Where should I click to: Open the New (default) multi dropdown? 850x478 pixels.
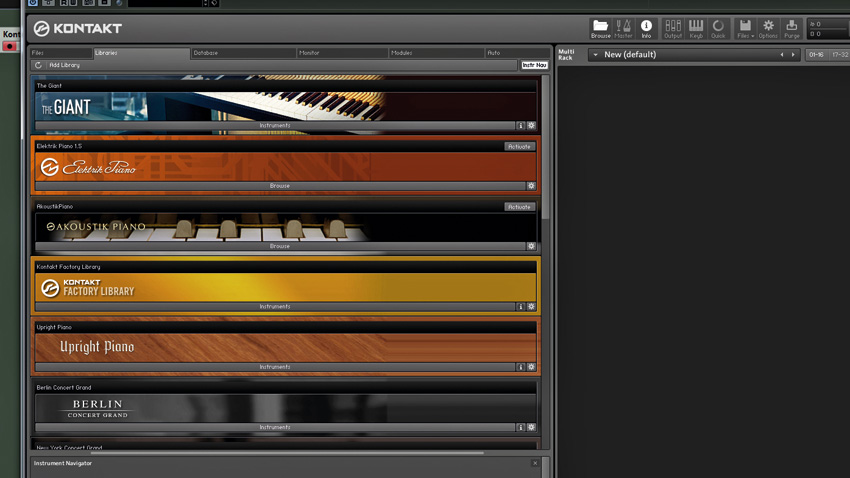coord(595,55)
